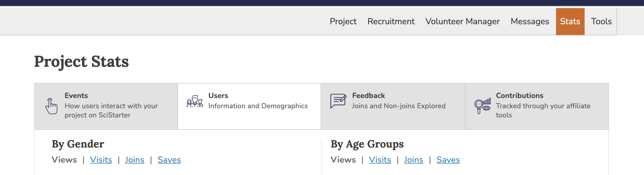Viewport: 644px width, 175px height.
Task: Click the Contributions magnifier chart icon
Action: [x=482, y=106]
